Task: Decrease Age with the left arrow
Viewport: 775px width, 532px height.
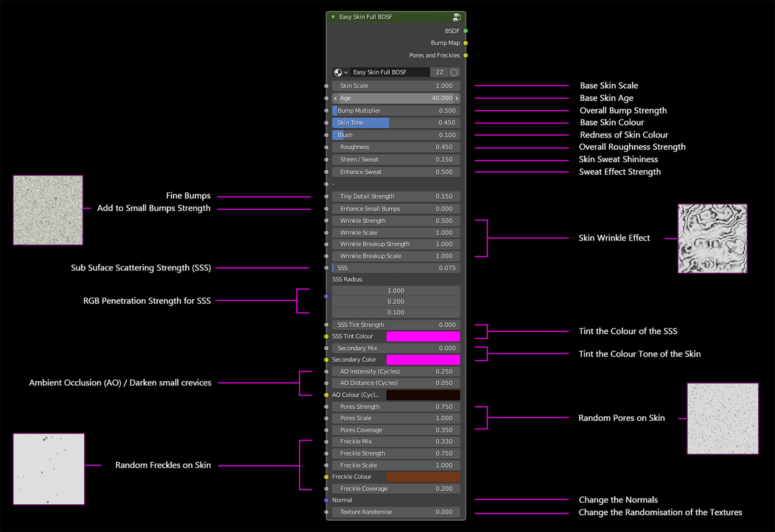Action: coord(335,98)
